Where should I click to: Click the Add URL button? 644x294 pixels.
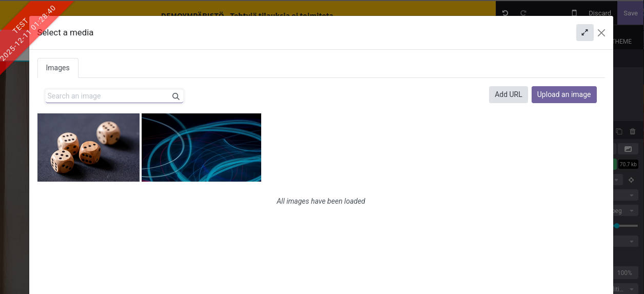click(x=508, y=94)
